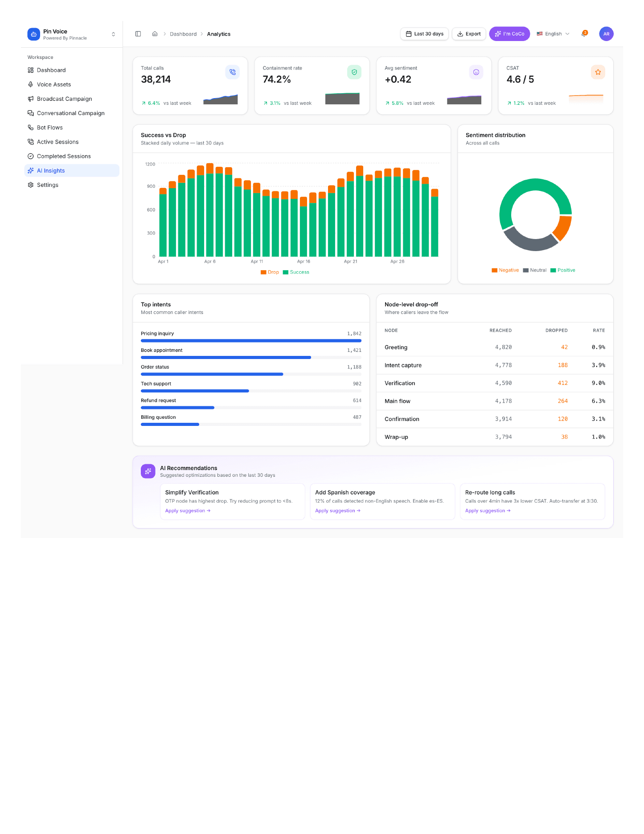Image resolution: width=644 pixels, height=834 pixels.
Task: Click the Conversational Campaign chat icon
Action: (31, 113)
